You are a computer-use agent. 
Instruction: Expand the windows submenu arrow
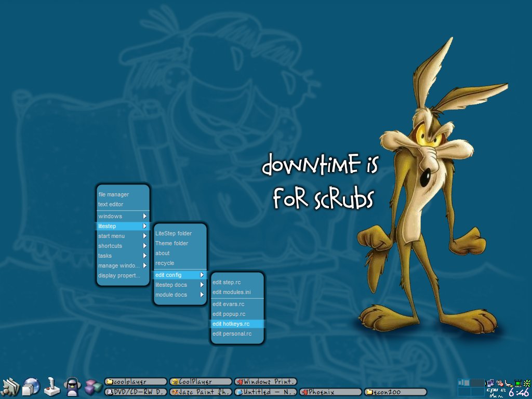point(145,216)
